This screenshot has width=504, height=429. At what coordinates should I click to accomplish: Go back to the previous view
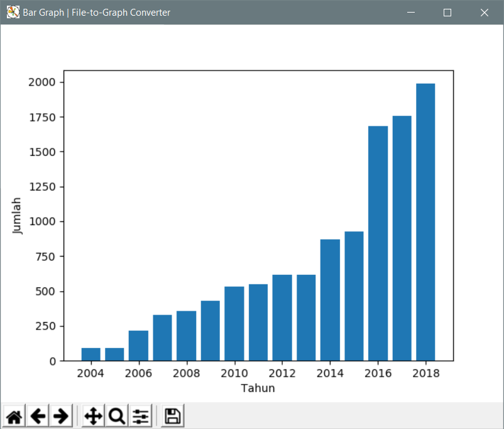click(38, 416)
